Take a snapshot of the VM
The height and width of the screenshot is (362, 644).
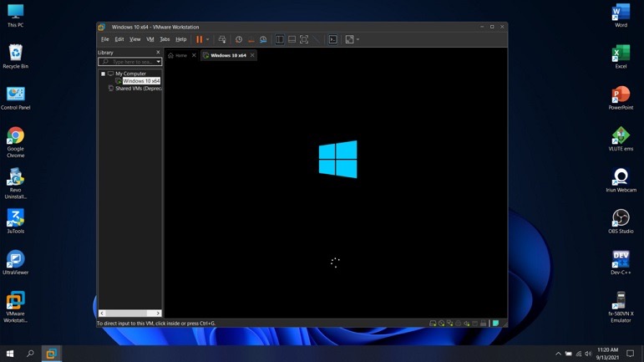(x=239, y=39)
